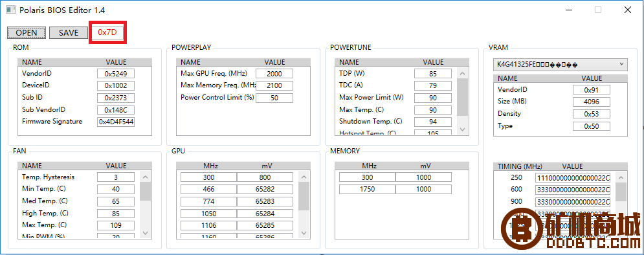Click the OPEN button
The width and height of the screenshot is (644, 255).
(27, 33)
